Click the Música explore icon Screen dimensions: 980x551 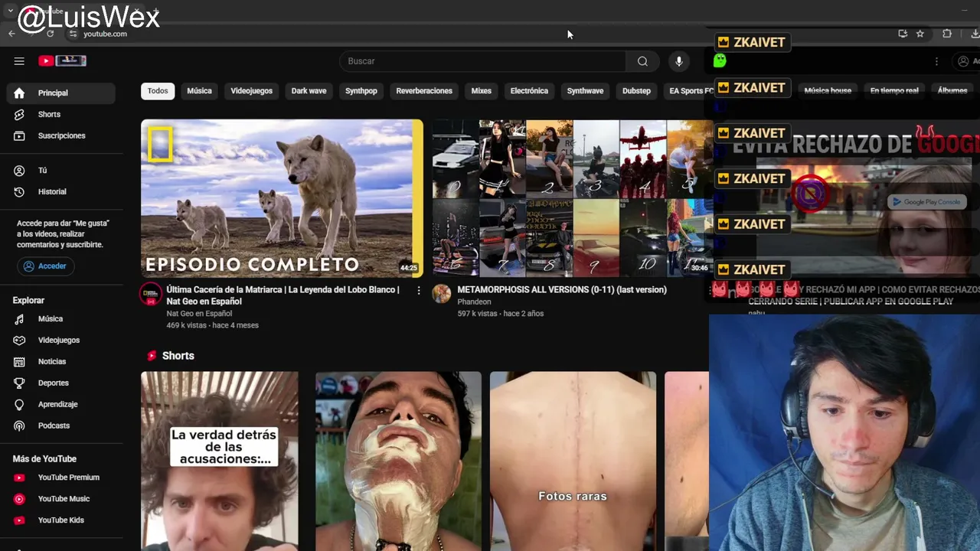coord(20,318)
